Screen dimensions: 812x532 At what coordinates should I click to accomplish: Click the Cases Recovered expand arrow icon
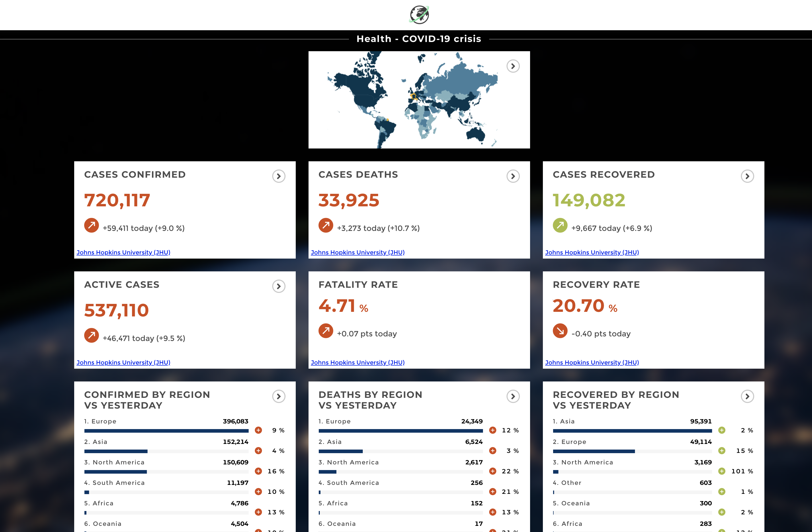(x=748, y=176)
